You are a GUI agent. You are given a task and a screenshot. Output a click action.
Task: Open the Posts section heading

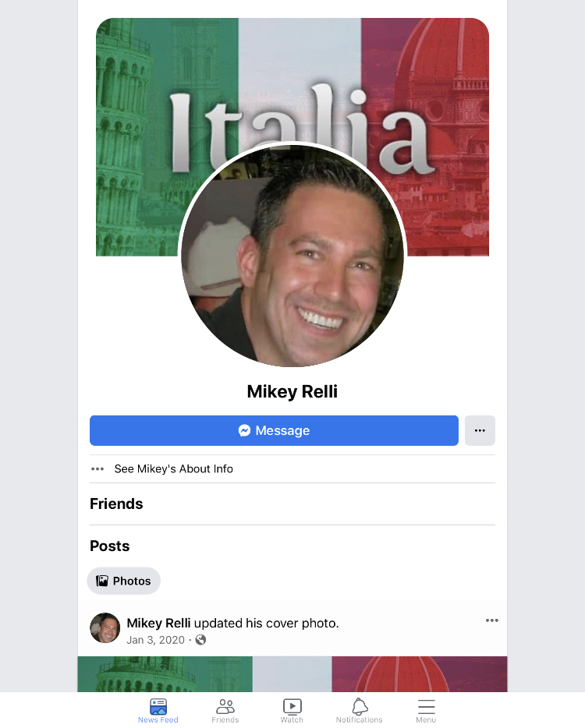pyautogui.click(x=110, y=546)
